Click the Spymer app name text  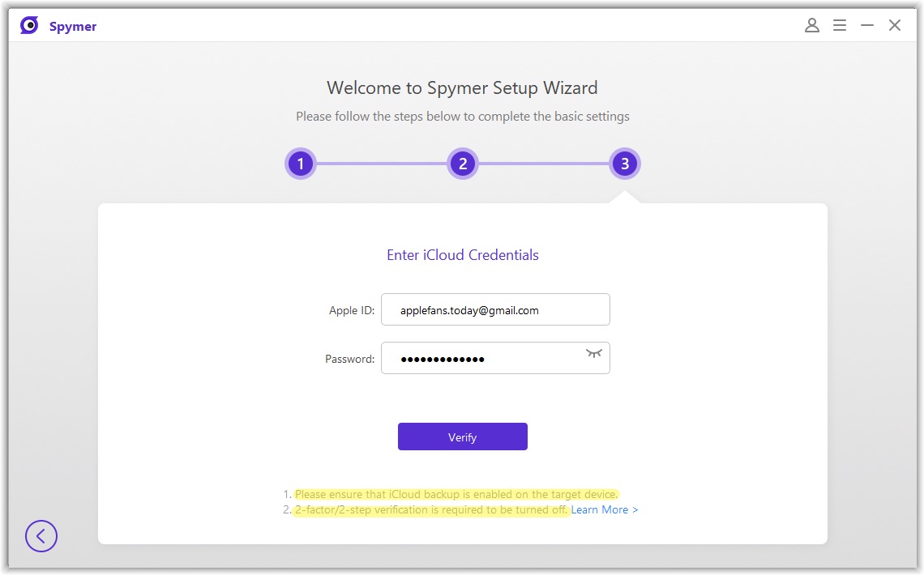[73, 27]
